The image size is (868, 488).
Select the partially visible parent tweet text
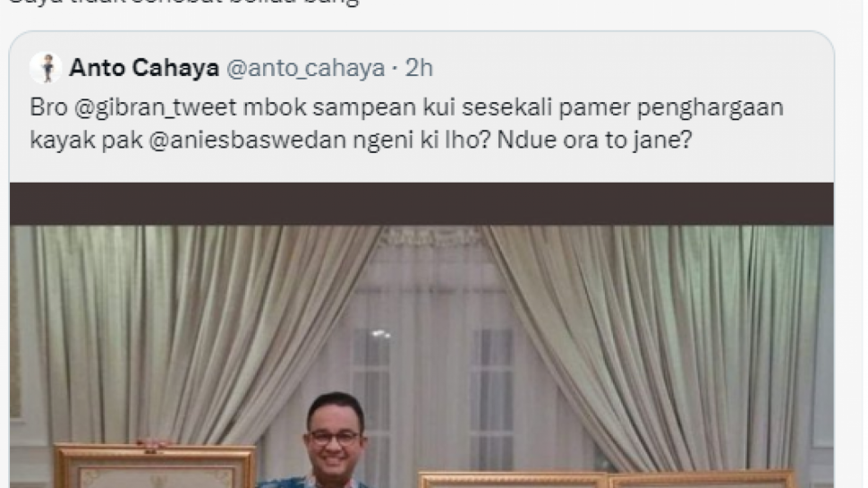(183, 2)
